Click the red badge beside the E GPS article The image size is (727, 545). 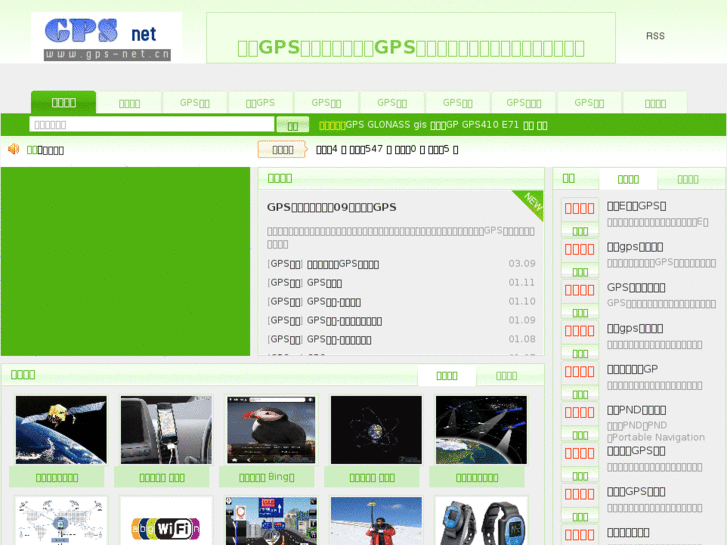[580, 208]
